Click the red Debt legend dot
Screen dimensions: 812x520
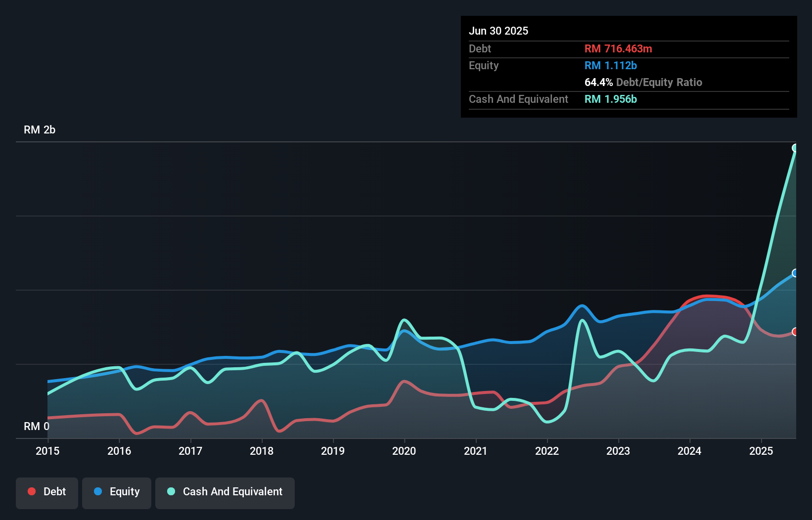[32, 491]
